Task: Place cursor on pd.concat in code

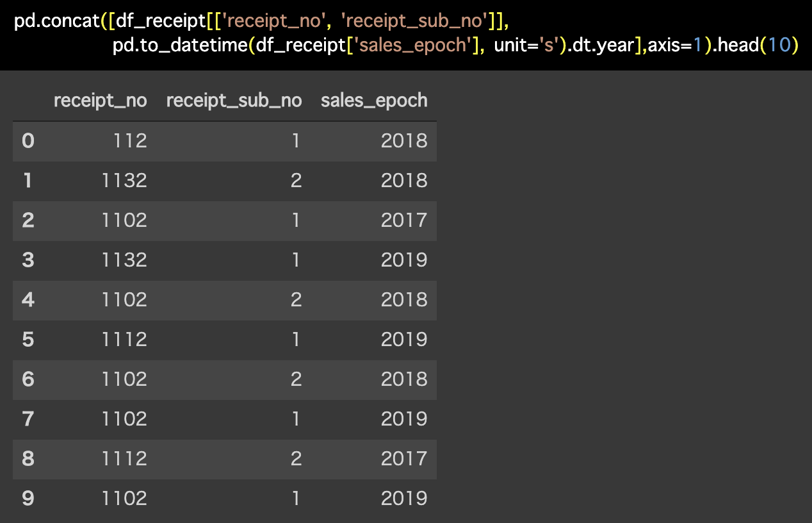Action: pyautogui.click(x=56, y=21)
